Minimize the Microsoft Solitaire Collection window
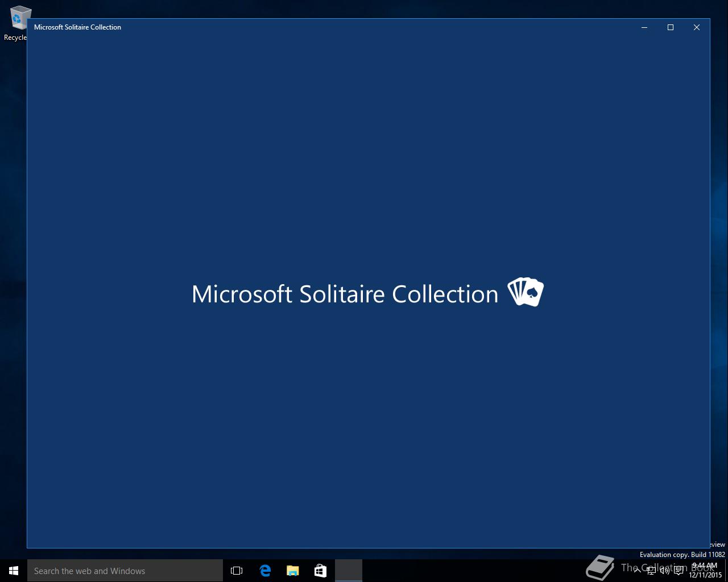The width and height of the screenshot is (728, 582). [x=644, y=27]
